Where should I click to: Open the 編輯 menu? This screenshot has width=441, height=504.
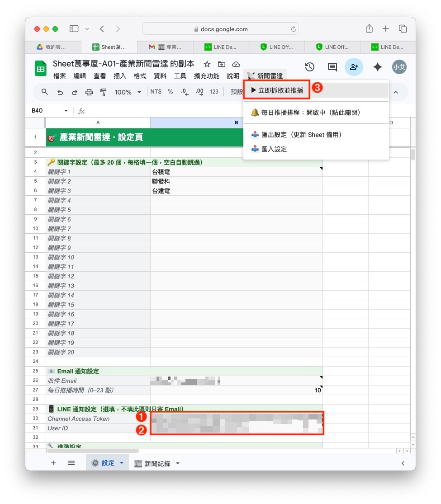[80, 76]
